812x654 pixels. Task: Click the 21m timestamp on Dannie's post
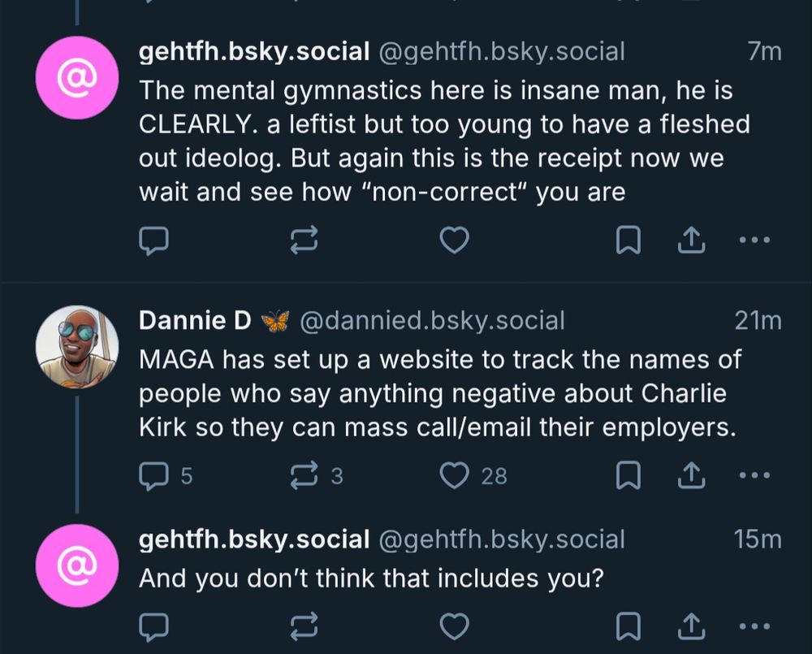757,321
